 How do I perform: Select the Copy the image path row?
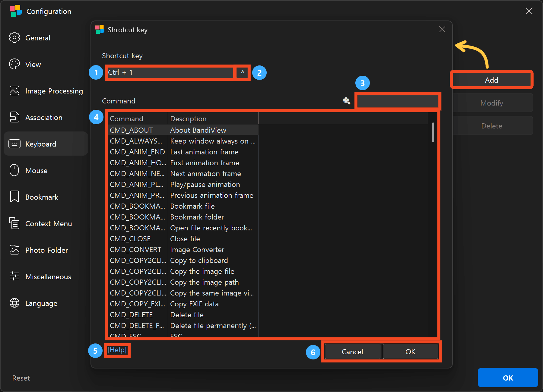tap(183, 282)
